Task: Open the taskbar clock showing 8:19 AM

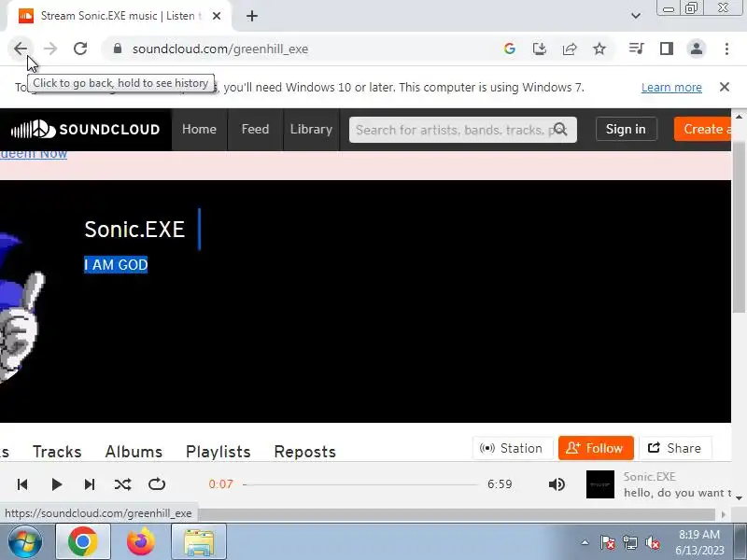Action: tap(699, 542)
